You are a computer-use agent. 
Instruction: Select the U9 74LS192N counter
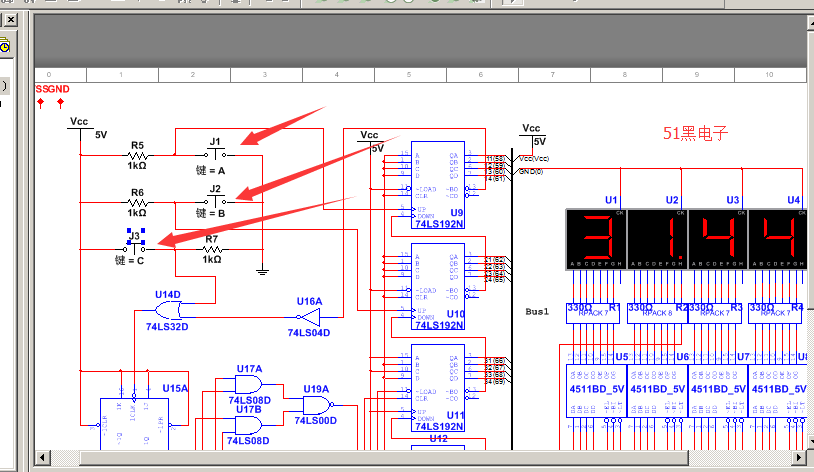click(438, 185)
